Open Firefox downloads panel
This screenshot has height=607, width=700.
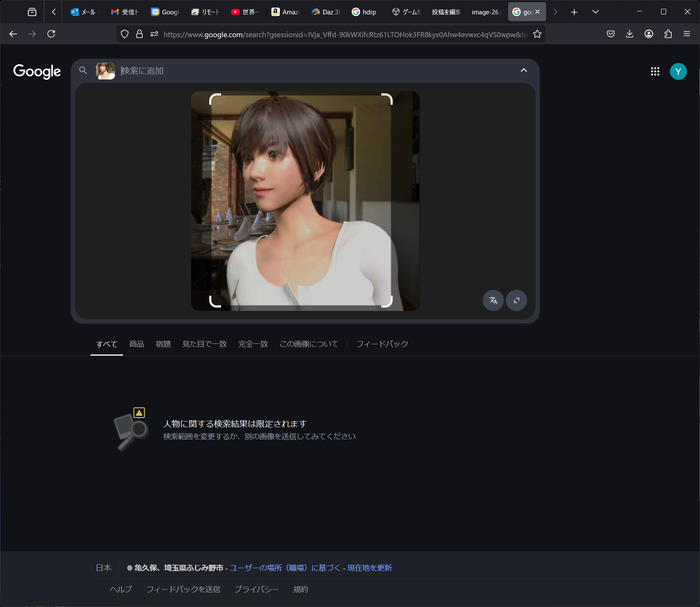[629, 34]
